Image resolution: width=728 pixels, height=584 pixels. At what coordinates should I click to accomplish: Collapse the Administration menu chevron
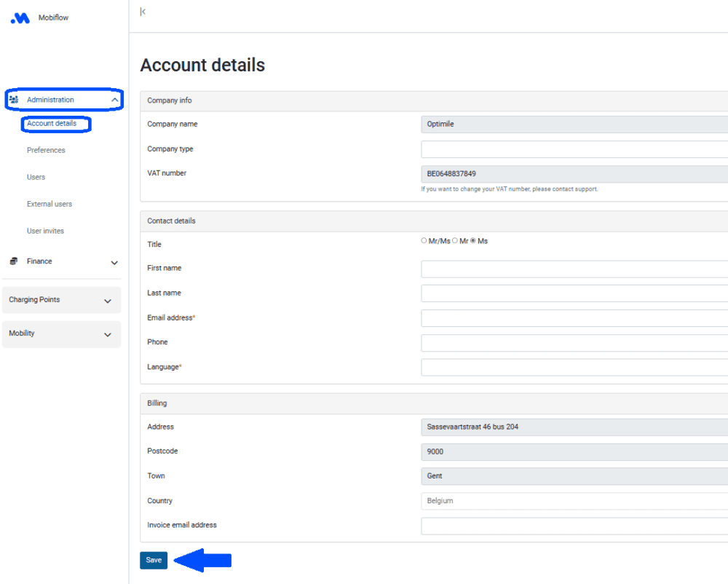coord(114,100)
